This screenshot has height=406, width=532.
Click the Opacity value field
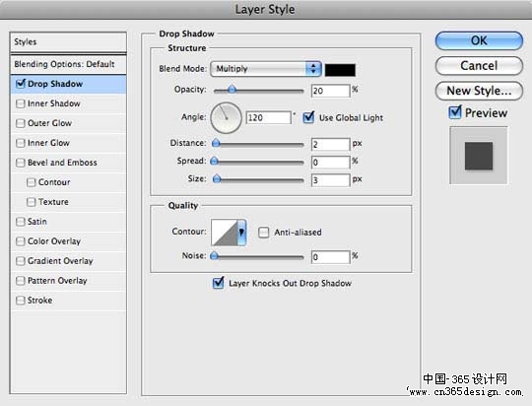click(330, 91)
